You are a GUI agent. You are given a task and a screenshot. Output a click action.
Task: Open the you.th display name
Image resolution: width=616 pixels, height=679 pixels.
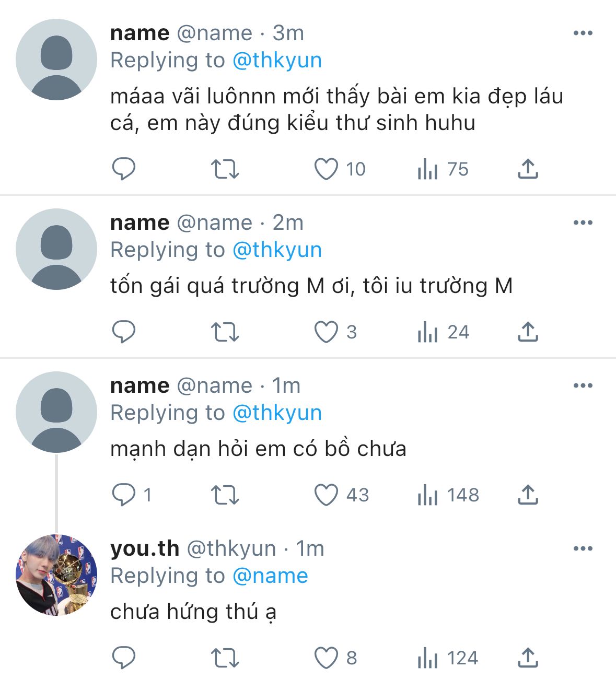point(145,548)
